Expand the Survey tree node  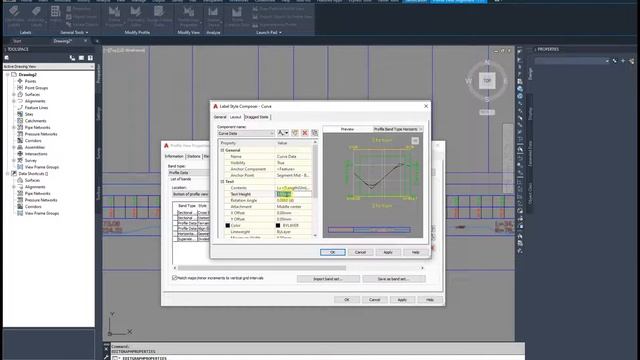[14, 160]
